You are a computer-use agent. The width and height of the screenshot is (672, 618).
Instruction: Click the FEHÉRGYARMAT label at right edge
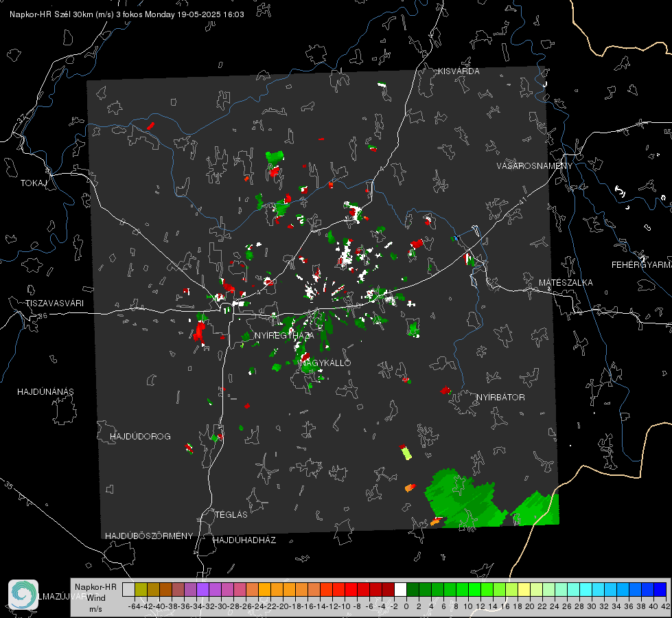click(x=642, y=265)
